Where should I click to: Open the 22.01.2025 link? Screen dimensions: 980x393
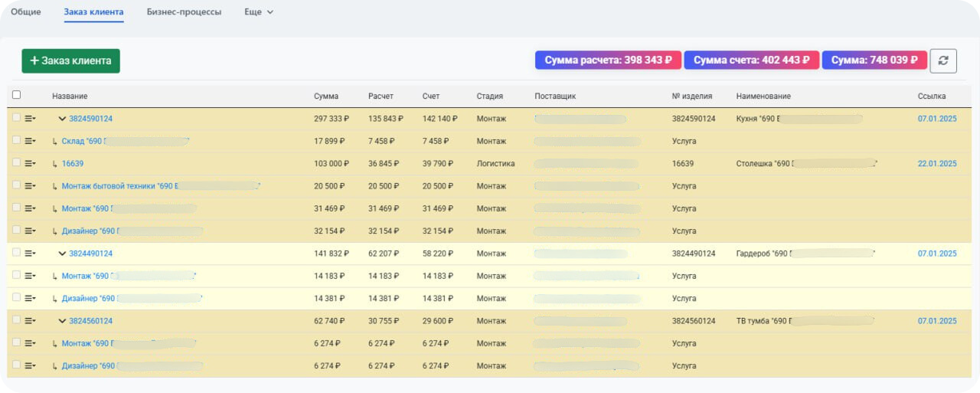[x=936, y=164]
